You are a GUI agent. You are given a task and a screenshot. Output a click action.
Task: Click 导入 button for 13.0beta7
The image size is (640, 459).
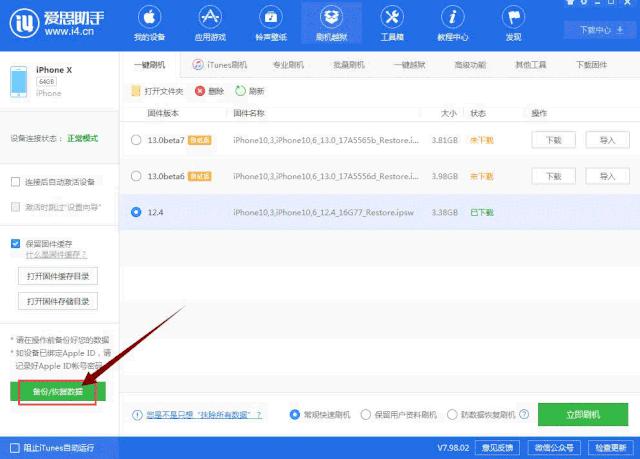click(x=607, y=140)
